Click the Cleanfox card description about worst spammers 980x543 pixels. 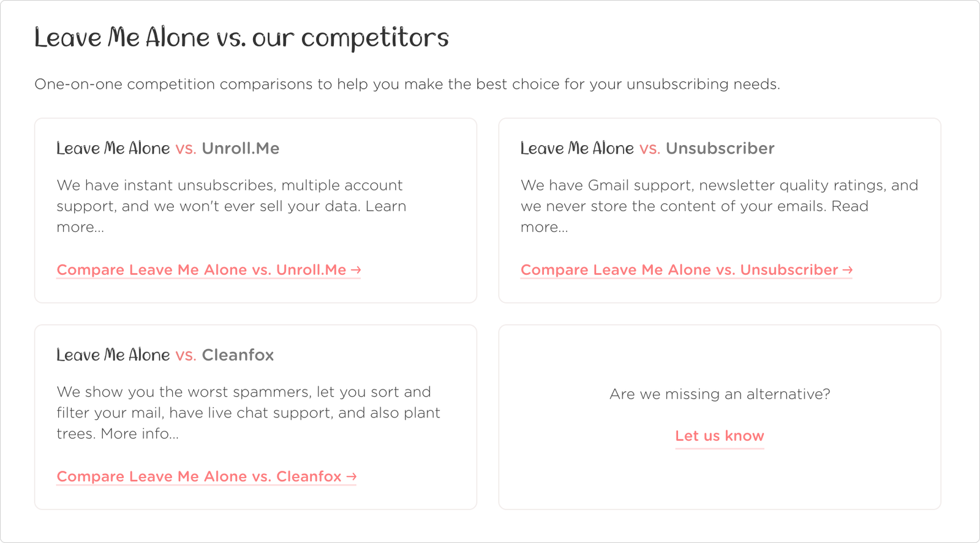(x=248, y=413)
